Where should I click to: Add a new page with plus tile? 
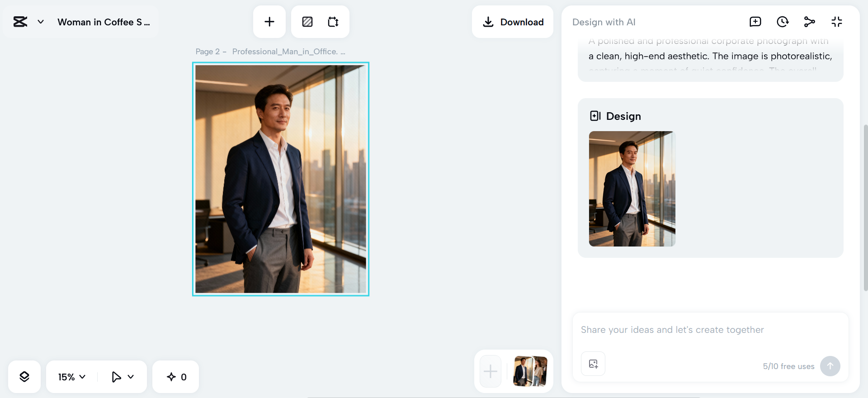click(x=491, y=372)
